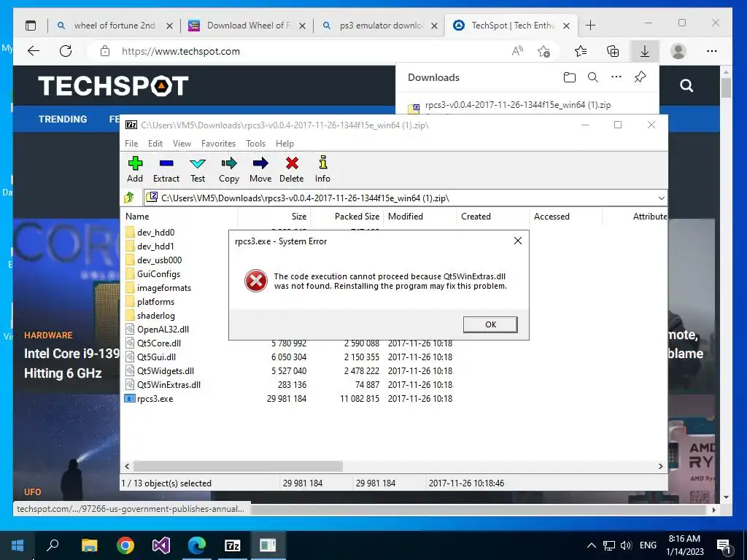Refresh the TechSpot page in Edge
This screenshot has width=747, height=560.
(66, 51)
